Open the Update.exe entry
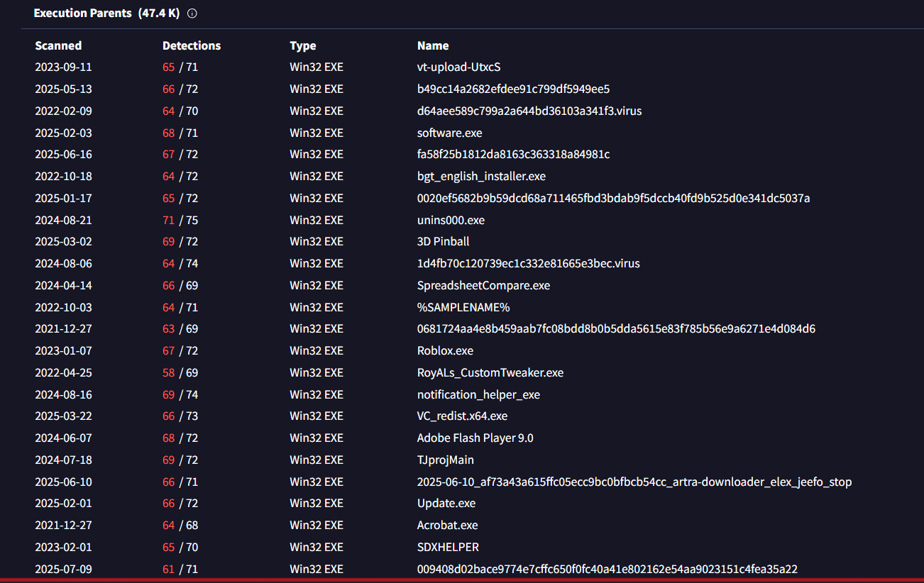The image size is (924, 583). pos(446,504)
